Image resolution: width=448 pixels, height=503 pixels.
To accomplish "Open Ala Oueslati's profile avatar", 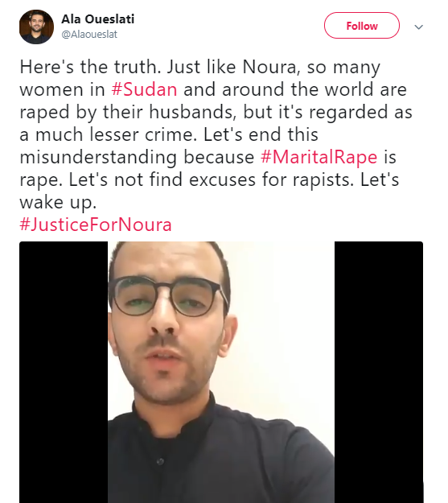I will coord(36,27).
